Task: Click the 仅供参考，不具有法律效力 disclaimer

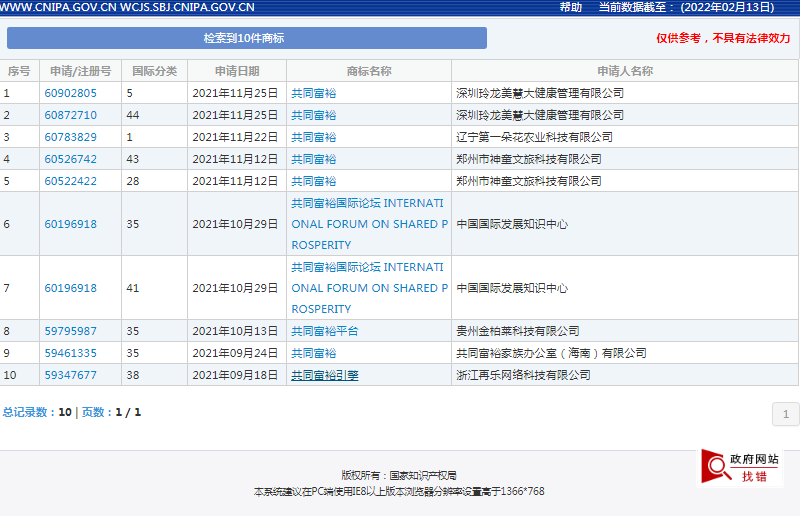Action: pos(723,38)
